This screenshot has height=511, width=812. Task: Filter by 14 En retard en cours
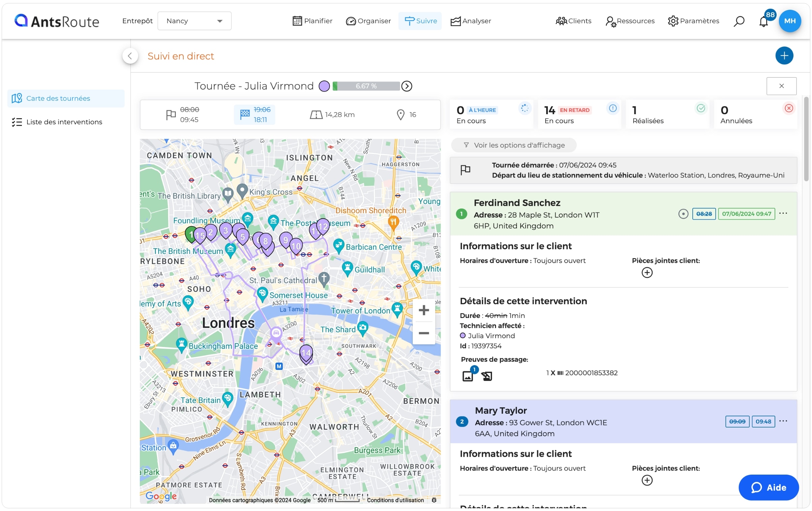pyautogui.click(x=579, y=115)
